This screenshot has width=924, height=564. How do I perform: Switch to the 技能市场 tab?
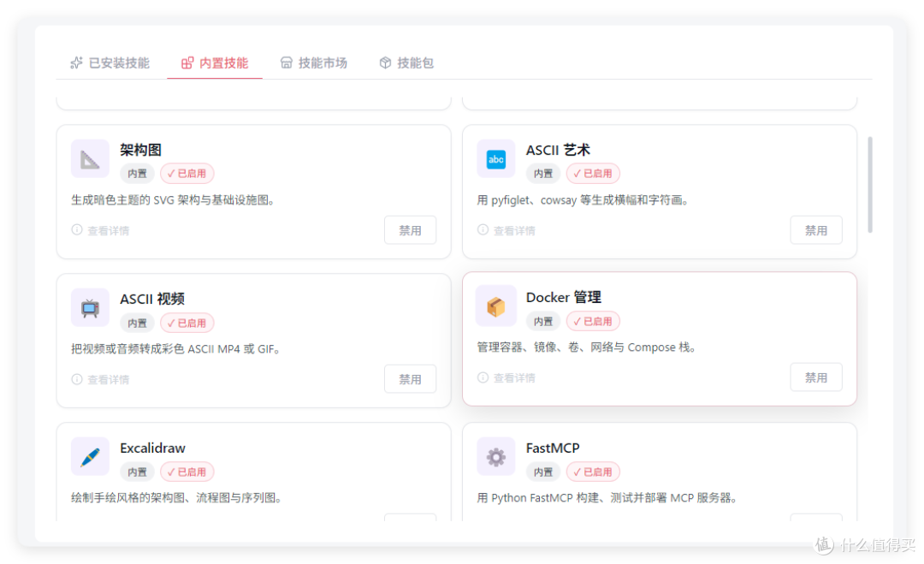tap(313, 63)
